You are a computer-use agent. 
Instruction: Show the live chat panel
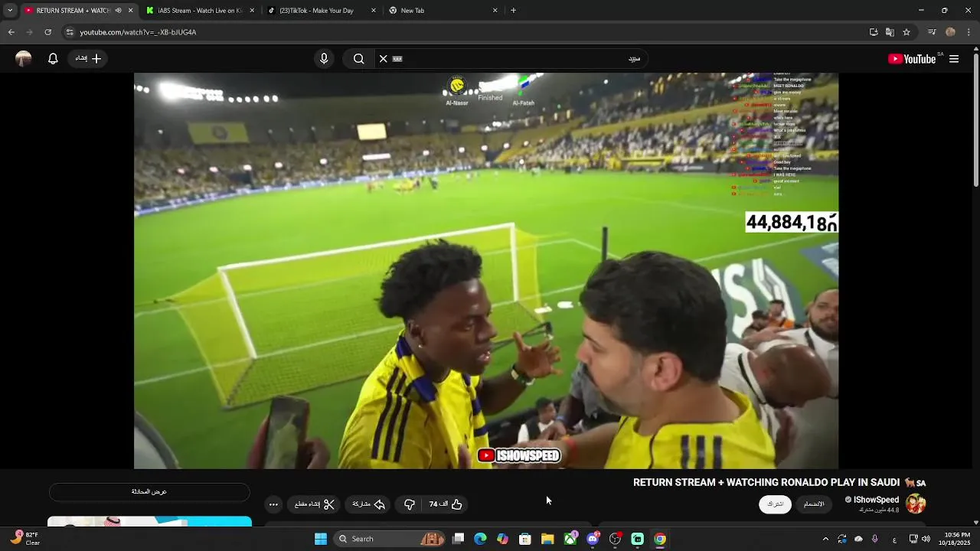149,492
